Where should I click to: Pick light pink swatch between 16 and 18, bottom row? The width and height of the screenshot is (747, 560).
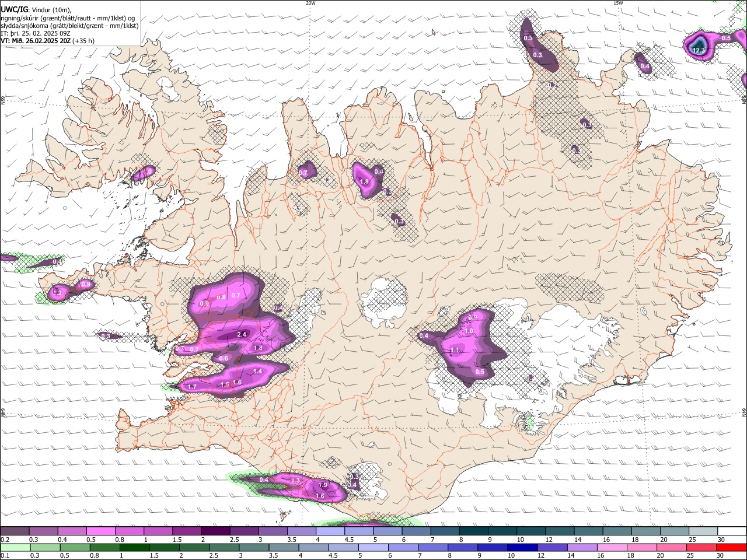pos(612,548)
